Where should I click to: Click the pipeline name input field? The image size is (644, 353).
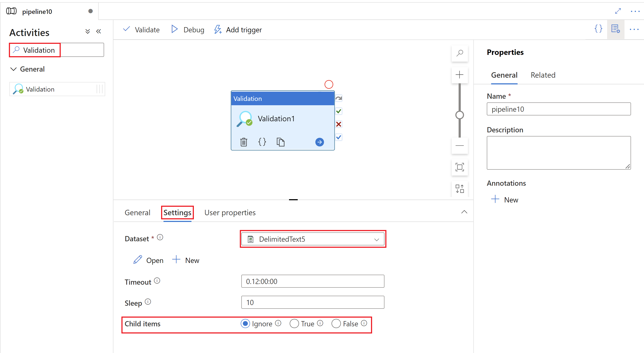coord(559,109)
